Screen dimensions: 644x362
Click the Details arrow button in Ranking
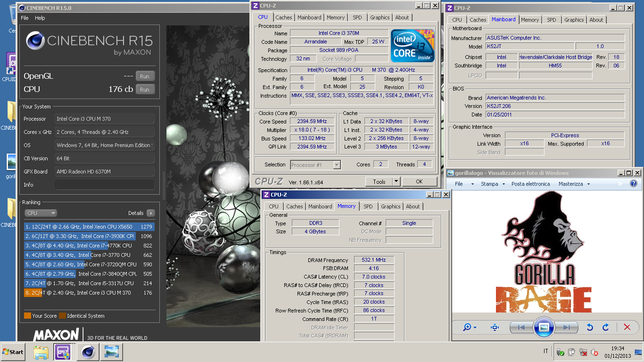coord(151,213)
